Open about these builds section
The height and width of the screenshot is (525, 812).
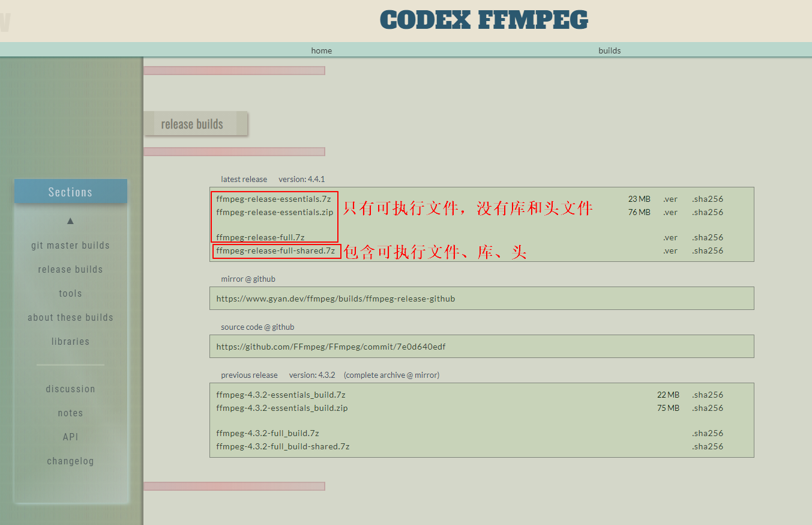[x=70, y=317]
